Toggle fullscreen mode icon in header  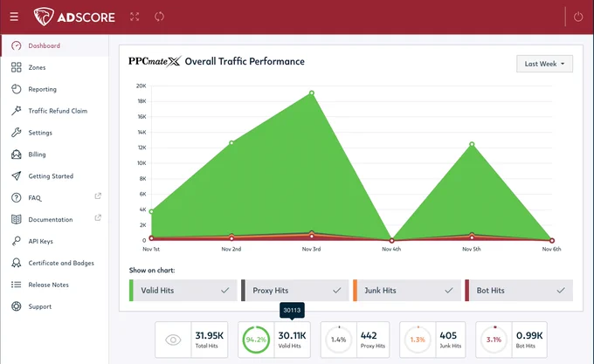coord(135,17)
